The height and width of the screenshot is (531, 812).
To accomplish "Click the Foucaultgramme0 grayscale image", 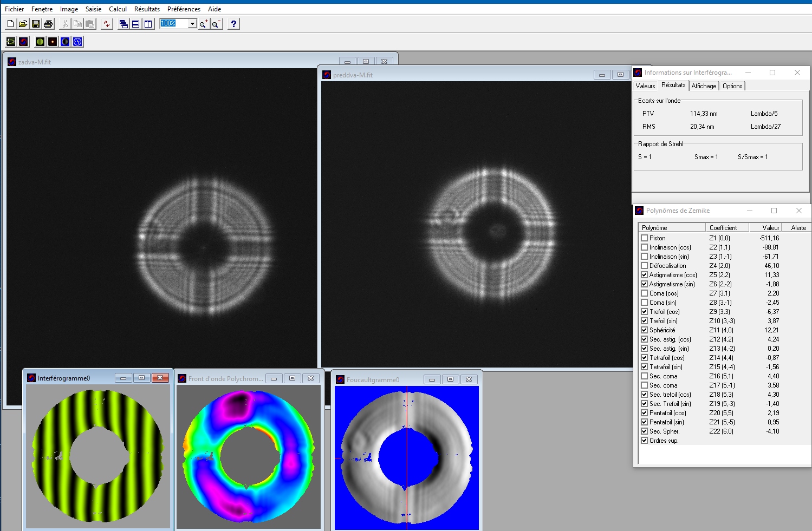I will (x=407, y=458).
